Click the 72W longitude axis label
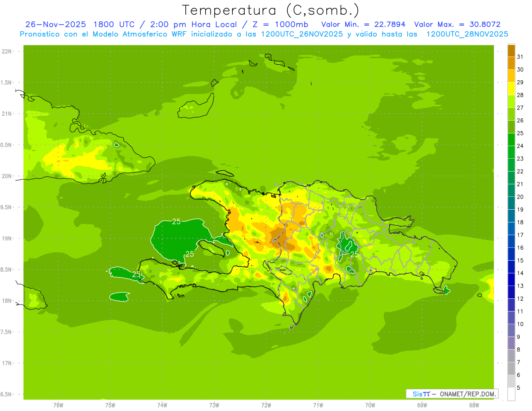Screen dimensions: 532x411 (x=266, y=405)
